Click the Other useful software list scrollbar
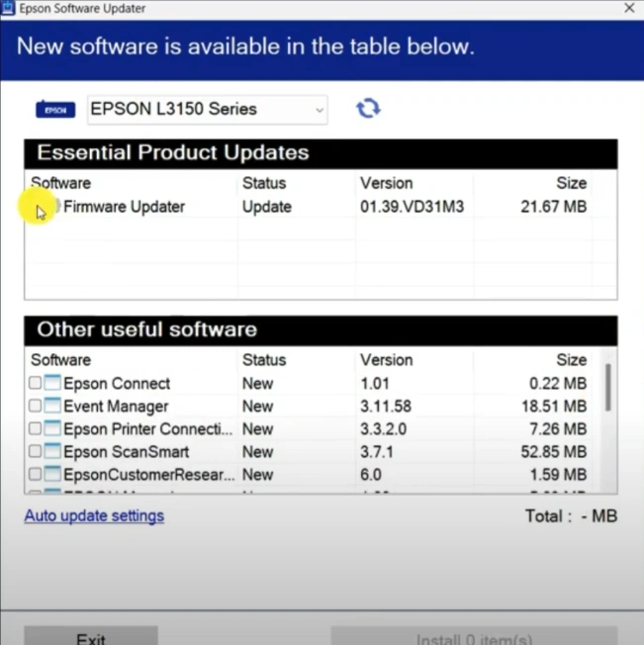Screen dimensions: 644x645 pos(607,388)
